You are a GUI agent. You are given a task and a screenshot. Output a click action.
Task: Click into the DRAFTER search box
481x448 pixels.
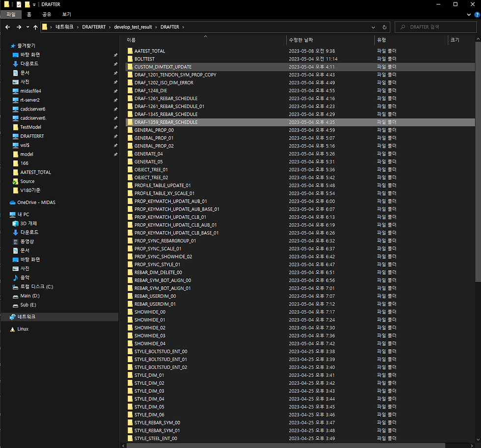(436, 27)
